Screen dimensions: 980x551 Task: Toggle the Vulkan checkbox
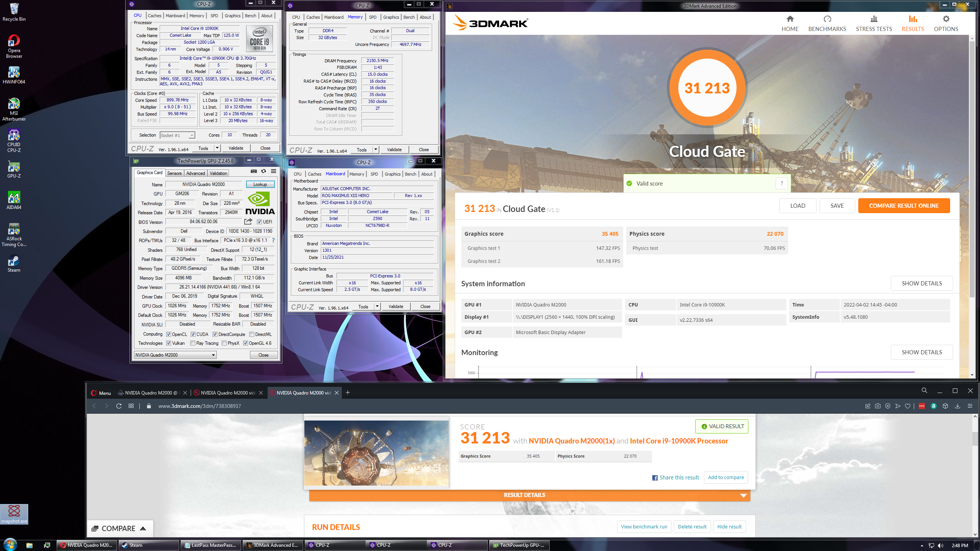[168, 343]
